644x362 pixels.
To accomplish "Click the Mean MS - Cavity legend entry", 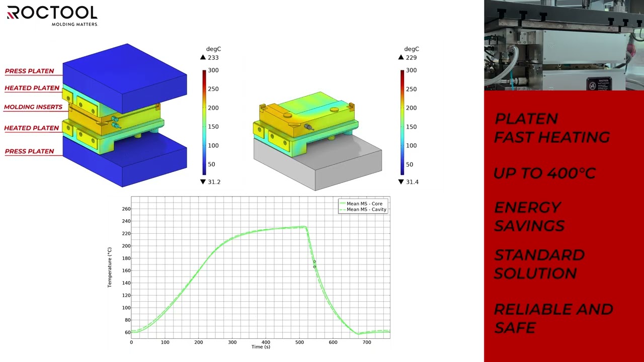I will (363, 210).
